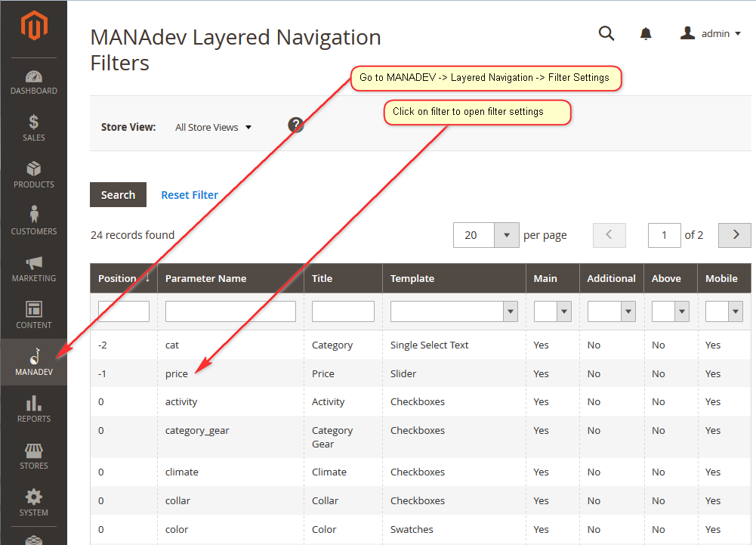This screenshot has width=756, height=545.
Task: Open the 'color' filter row
Action: [x=421, y=530]
